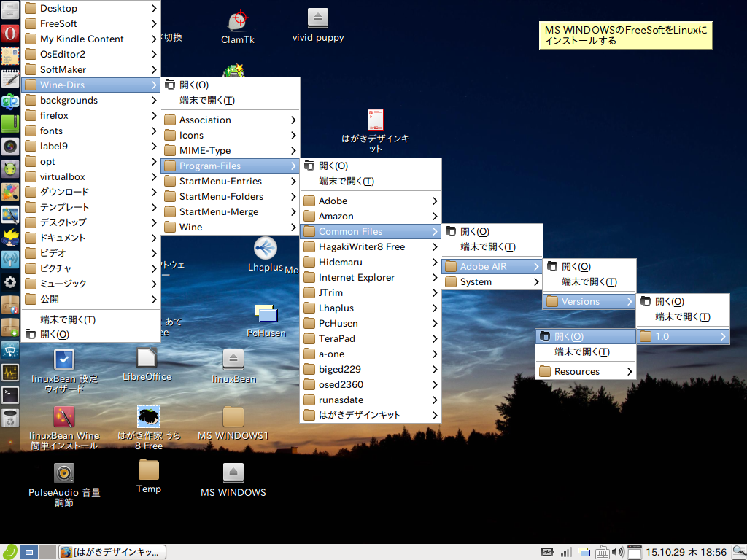Click the magnifier search icon in taskbar

point(738,553)
